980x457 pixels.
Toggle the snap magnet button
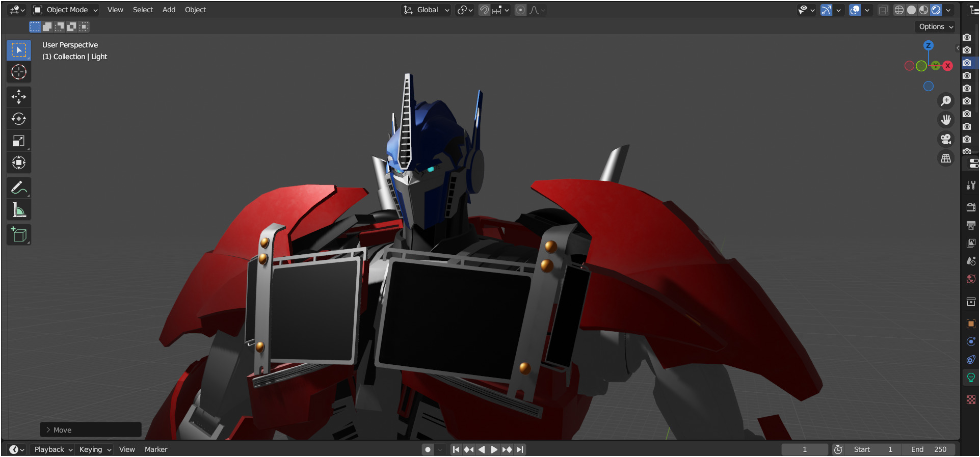484,10
